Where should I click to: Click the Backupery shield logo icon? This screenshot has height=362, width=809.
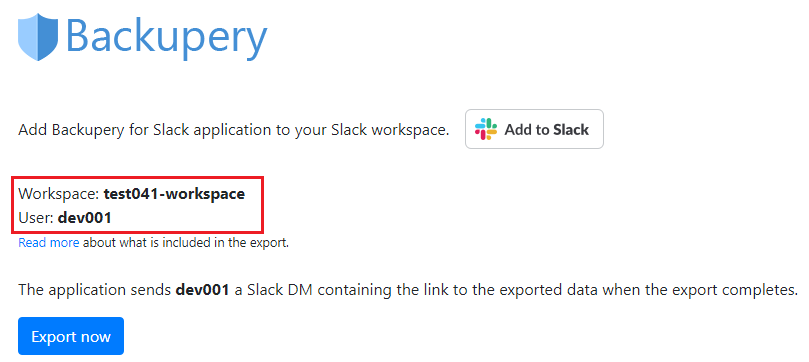(x=38, y=37)
